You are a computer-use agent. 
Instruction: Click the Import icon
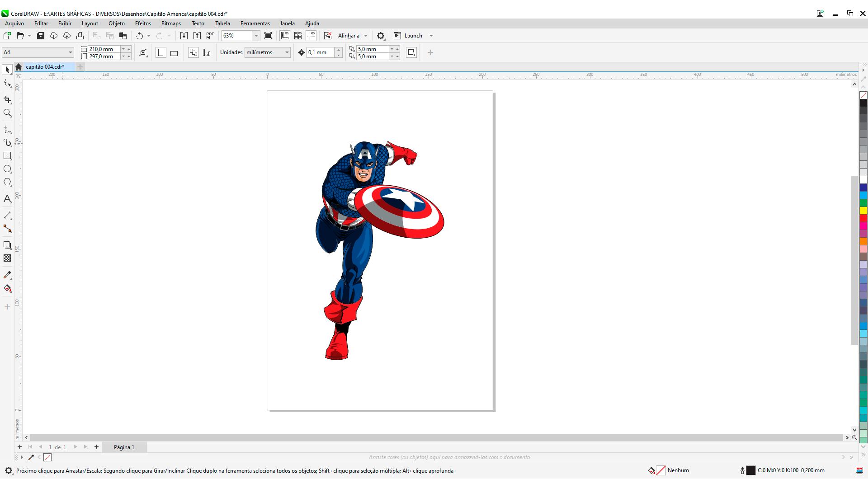[184, 36]
